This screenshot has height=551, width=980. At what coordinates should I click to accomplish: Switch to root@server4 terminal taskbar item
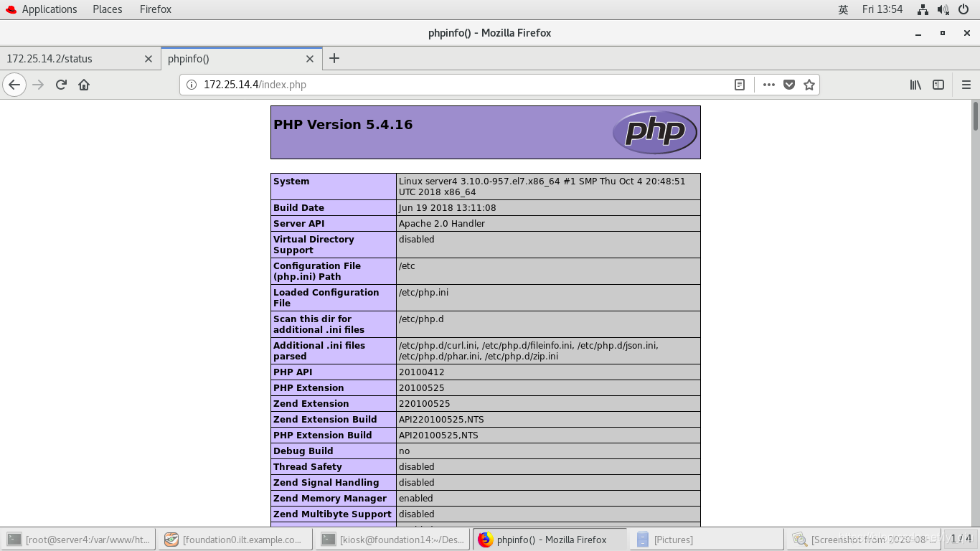pos(79,540)
